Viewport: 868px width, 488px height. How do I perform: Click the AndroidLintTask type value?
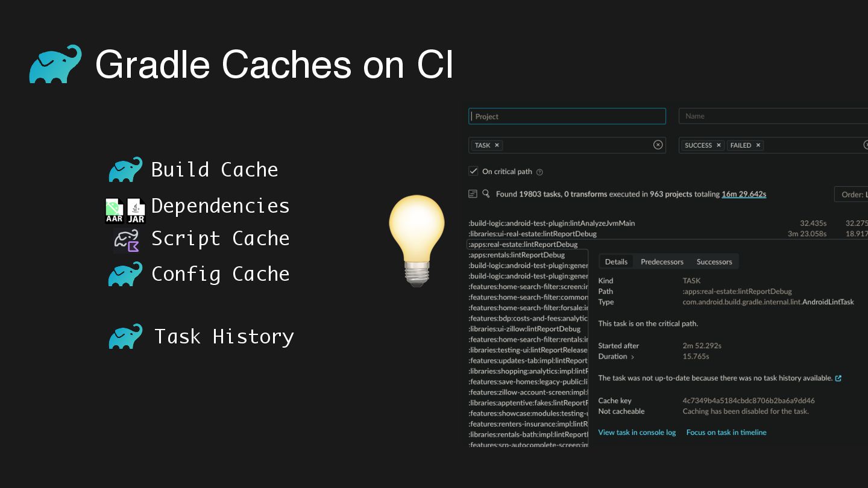[828, 302]
